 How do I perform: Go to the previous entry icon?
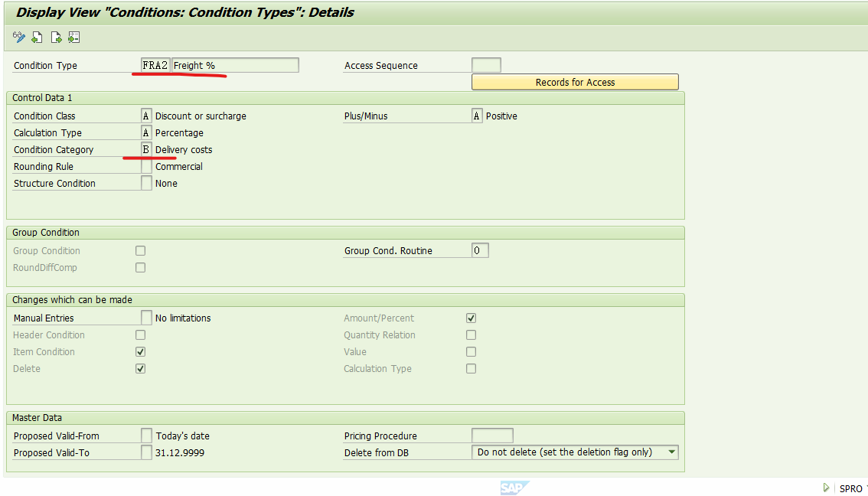[x=37, y=38]
